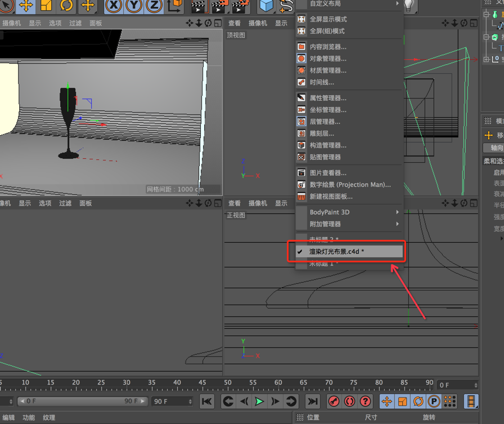
Task: Jump to the previous keyframe
Action: [228, 401]
